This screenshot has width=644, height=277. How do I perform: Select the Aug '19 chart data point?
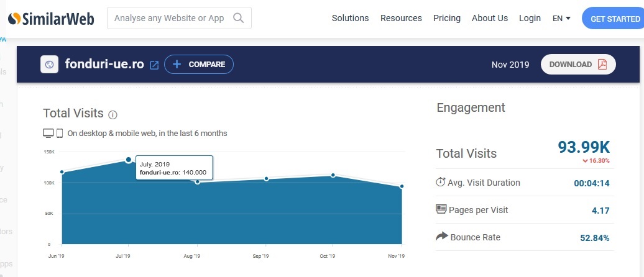click(x=198, y=182)
